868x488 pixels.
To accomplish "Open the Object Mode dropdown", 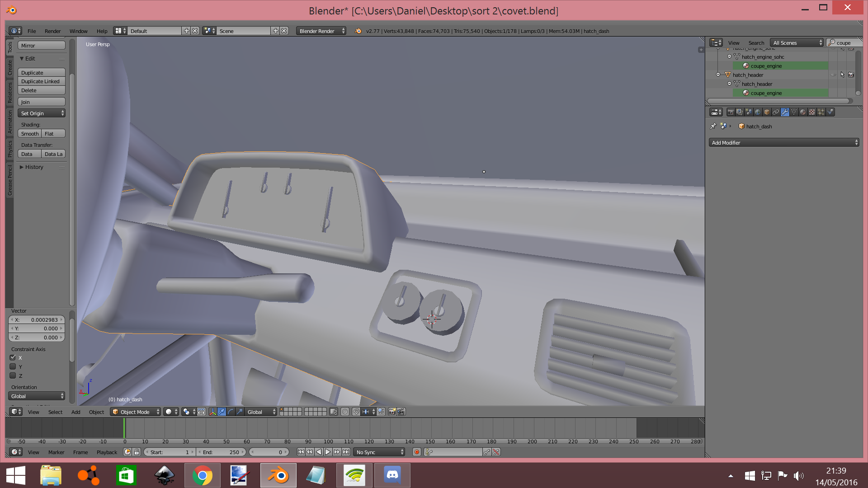I will [136, 412].
